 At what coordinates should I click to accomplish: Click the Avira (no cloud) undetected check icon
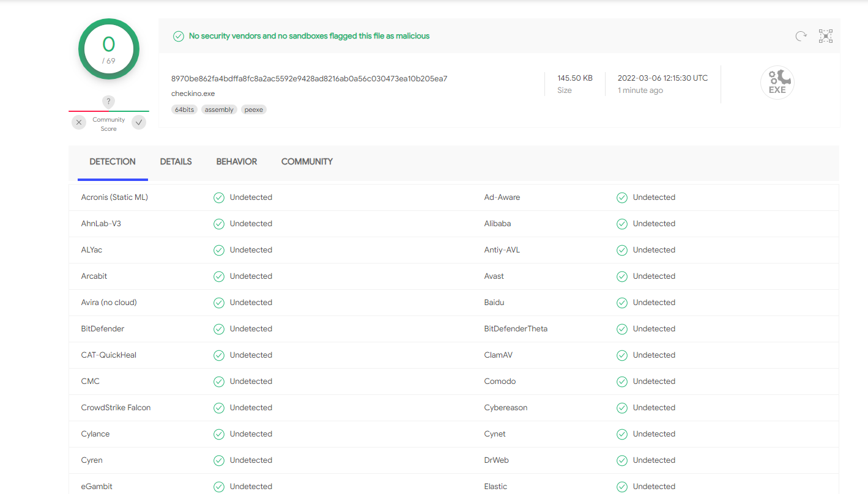coord(219,303)
